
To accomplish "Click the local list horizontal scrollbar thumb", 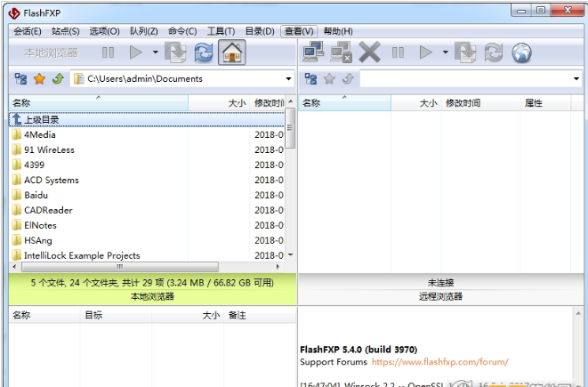I will tap(120, 267).
